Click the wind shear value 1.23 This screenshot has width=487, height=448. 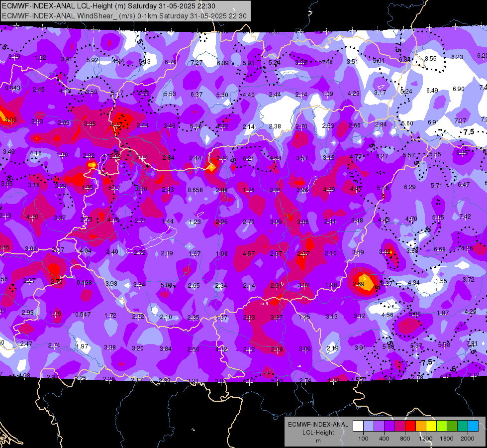click(x=195, y=222)
